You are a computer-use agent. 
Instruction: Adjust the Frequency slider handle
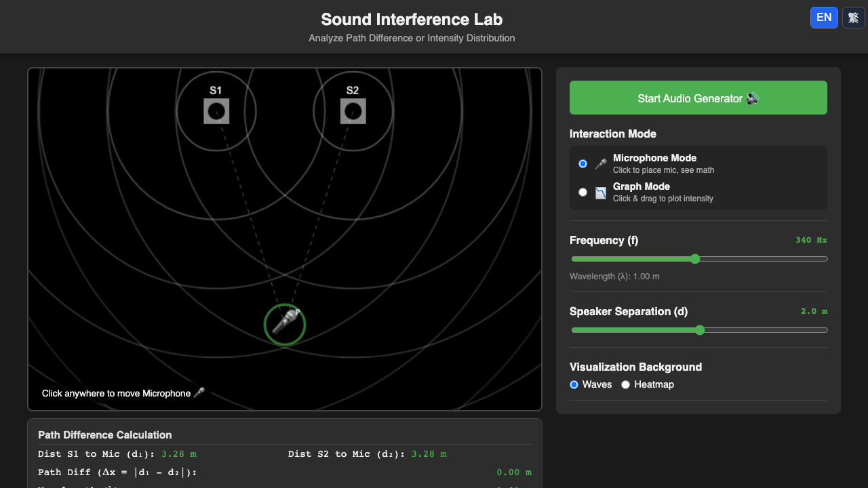(695, 259)
